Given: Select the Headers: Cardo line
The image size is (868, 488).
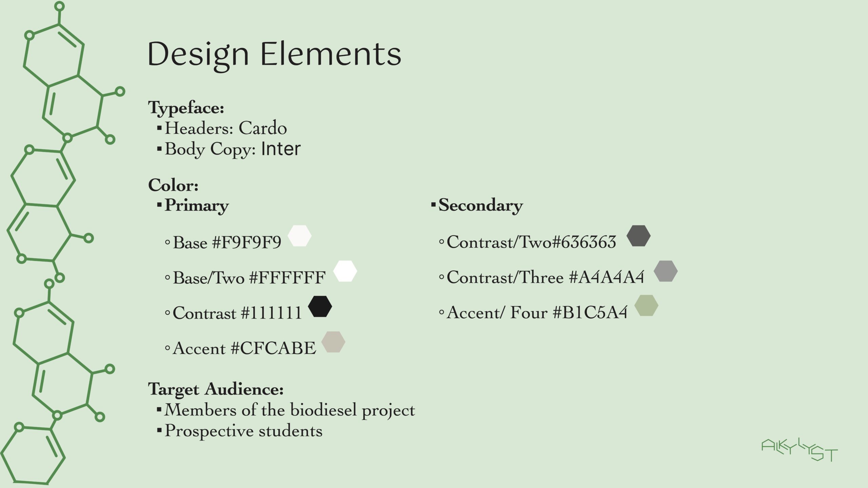Looking at the screenshot, I should 225,128.
